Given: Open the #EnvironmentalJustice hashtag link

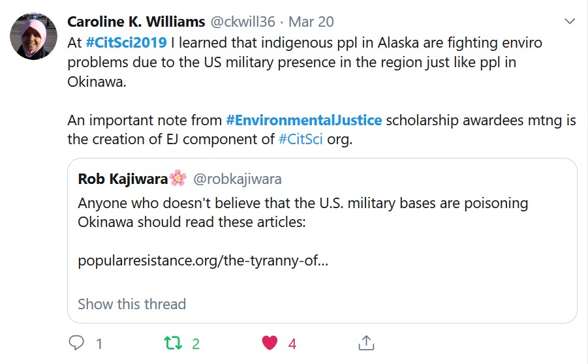Looking at the screenshot, I should 304,120.
